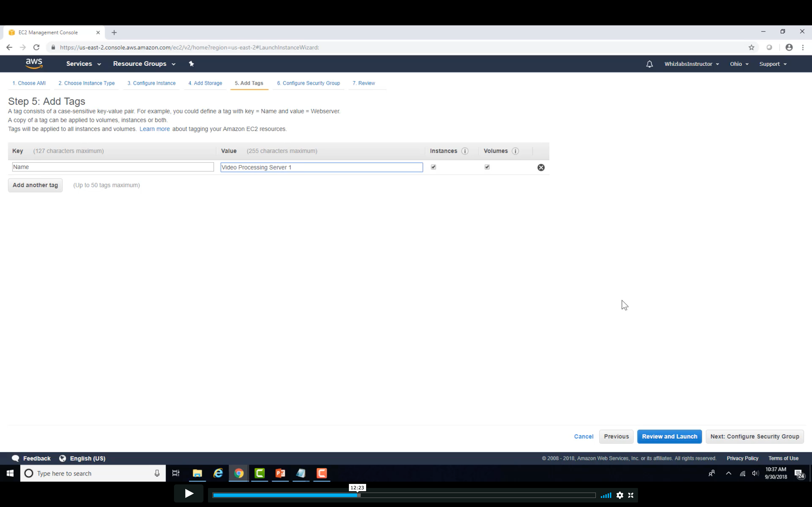The image size is (812, 507).
Task: Click the Review and Launch button
Action: [x=669, y=436]
